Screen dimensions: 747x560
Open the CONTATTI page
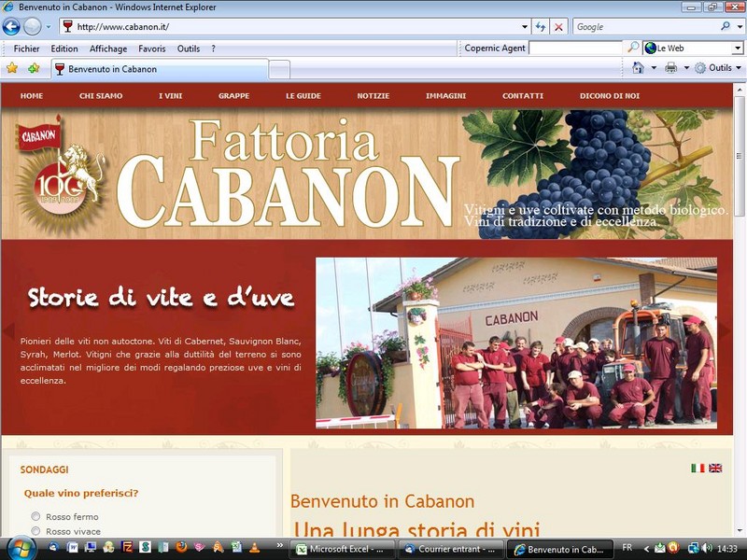(x=523, y=96)
